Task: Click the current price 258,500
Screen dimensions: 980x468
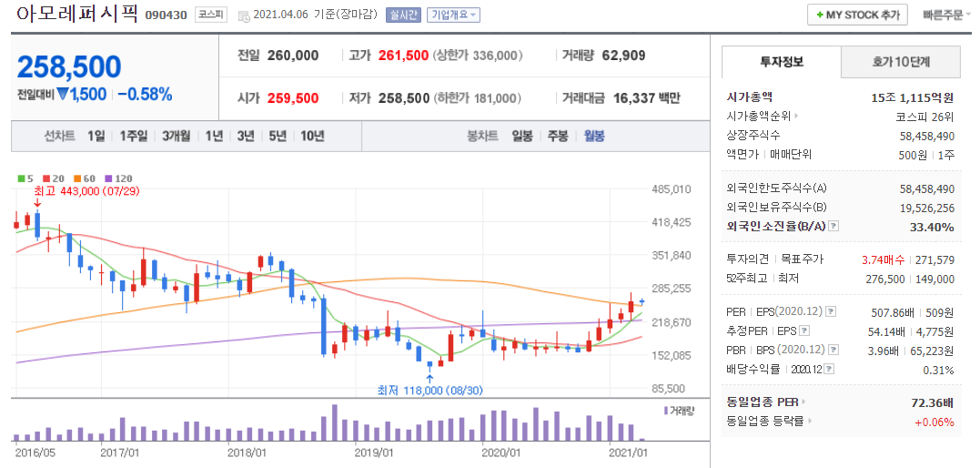Action: pos(69,67)
